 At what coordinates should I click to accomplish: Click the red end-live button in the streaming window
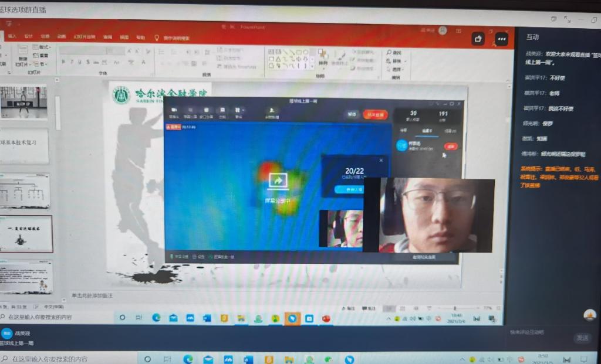[374, 115]
